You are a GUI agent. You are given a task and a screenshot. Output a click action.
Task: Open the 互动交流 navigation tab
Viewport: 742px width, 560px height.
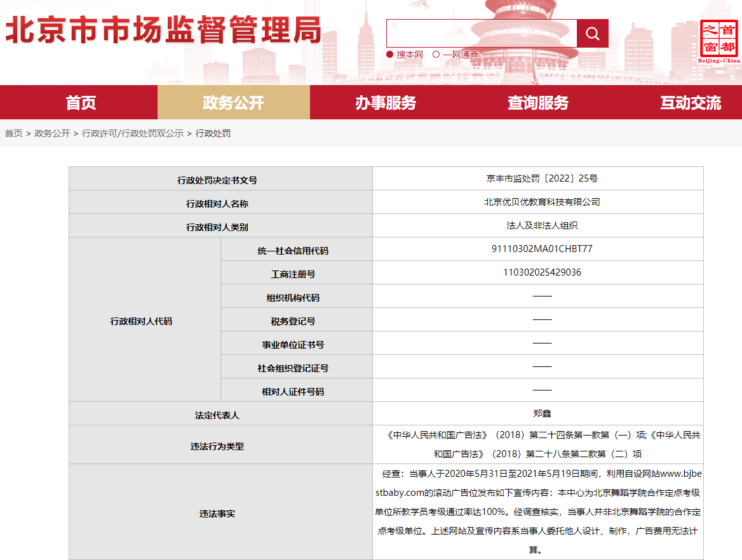(x=691, y=103)
